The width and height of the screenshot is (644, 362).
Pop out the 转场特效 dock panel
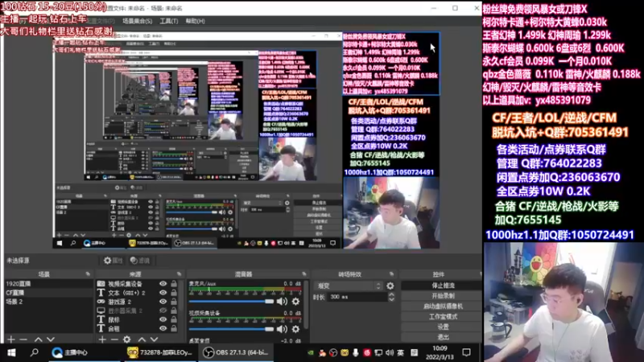pos(391,274)
